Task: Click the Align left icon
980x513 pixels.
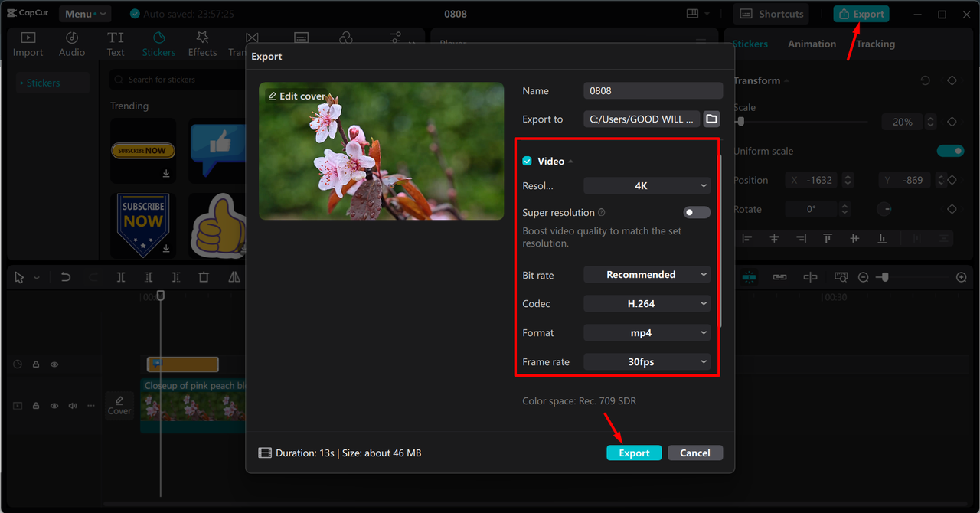Action: coord(747,238)
